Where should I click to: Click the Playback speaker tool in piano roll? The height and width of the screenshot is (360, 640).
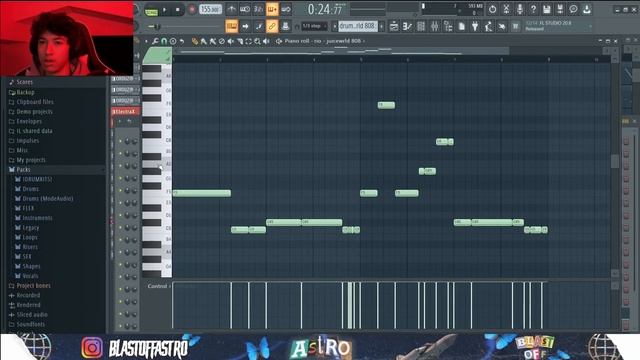[266, 41]
